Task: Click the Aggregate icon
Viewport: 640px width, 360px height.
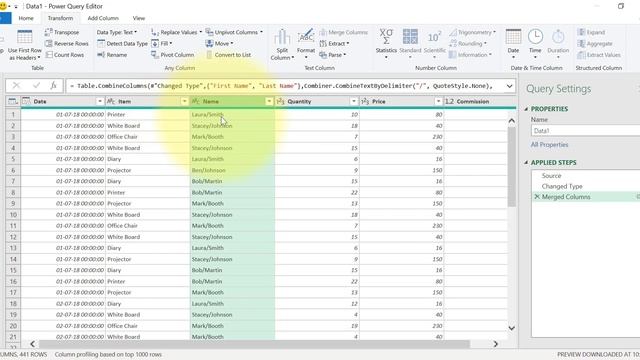Action: tap(581, 44)
